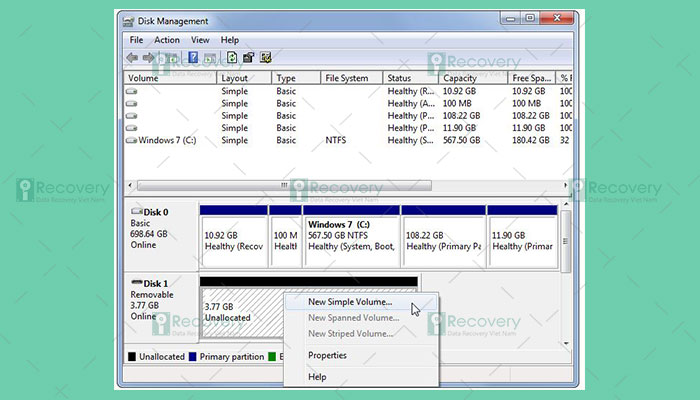Click the drive icon in the 10.92 GB row

[x=131, y=91]
